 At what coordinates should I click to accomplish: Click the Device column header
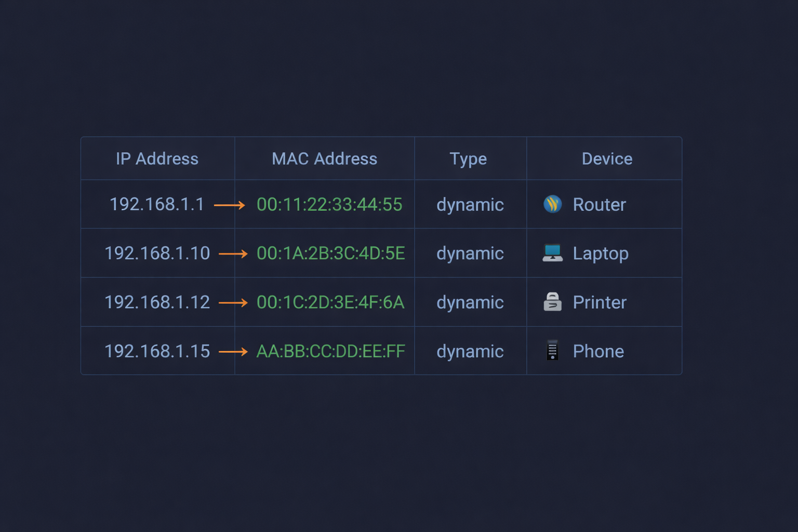click(607, 158)
